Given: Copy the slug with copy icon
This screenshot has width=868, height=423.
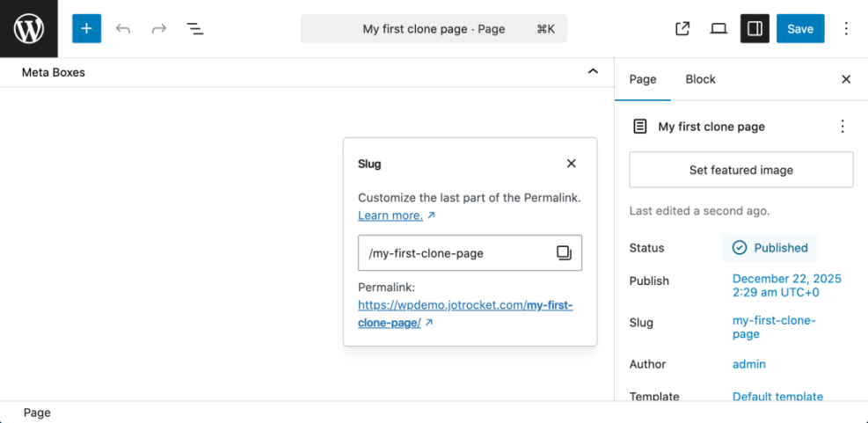Looking at the screenshot, I should [x=564, y=253].
